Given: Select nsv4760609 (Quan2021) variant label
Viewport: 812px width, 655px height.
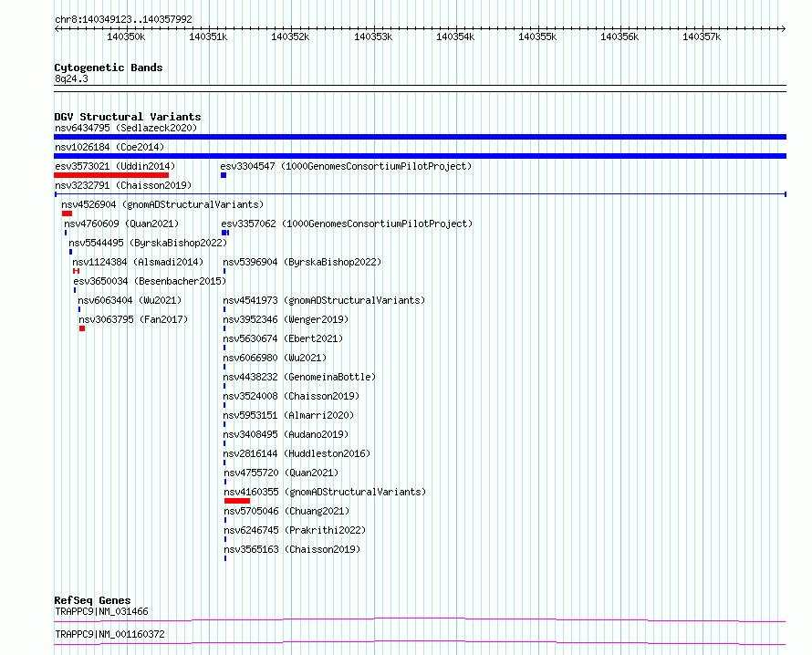Looking at the screenshot, I should pos(121,224).
